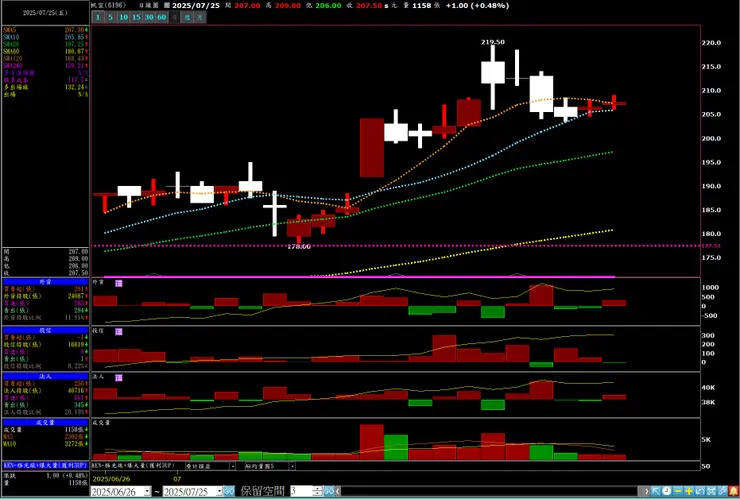Open the 均量 indicator dropdown
The height and width of the screenshot is (499, 740).
tap(292, 466)
